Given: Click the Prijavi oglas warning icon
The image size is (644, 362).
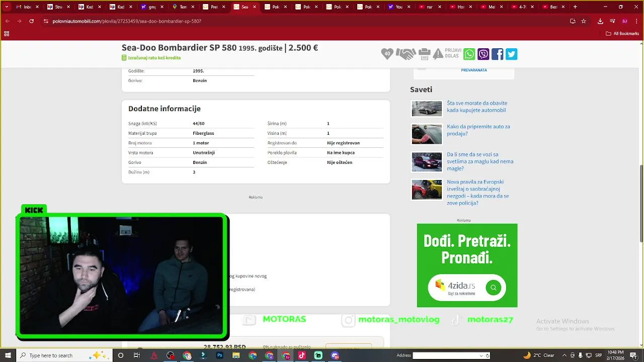Looking at the screenshot, I should pos(438,54).
